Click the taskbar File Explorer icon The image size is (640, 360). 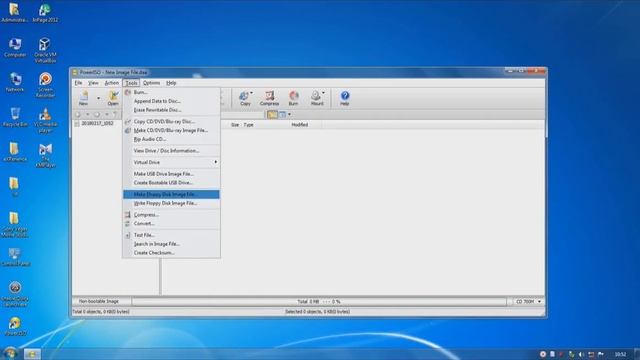pyautogui.click(x=32, y=354)
